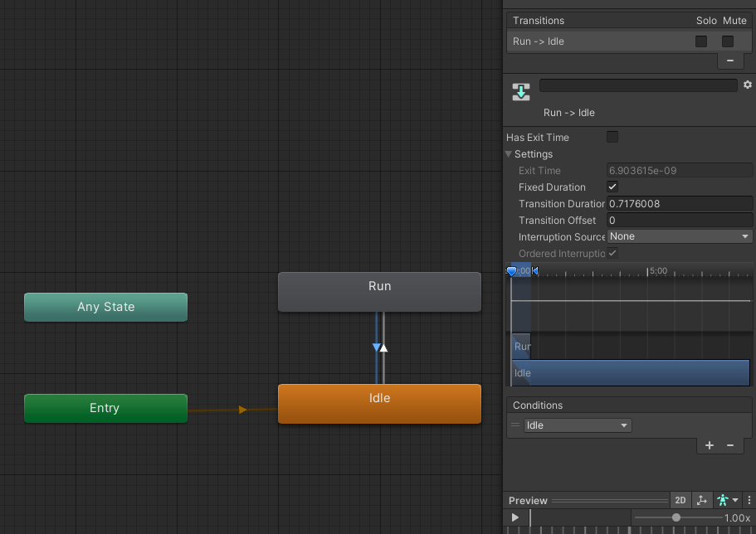Click the Preview panel header label
Screen dimensions: 756x534
pos(528,500)
